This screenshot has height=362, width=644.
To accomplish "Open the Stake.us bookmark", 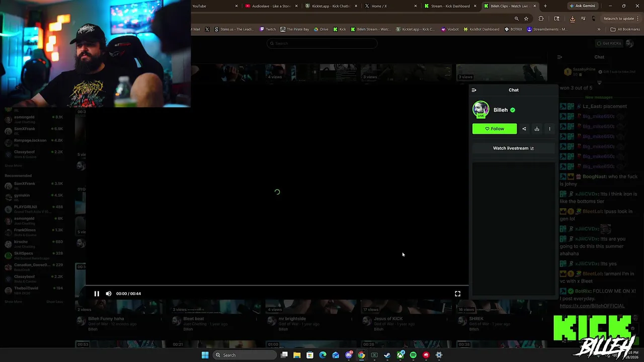I will [x=234, y=29].
